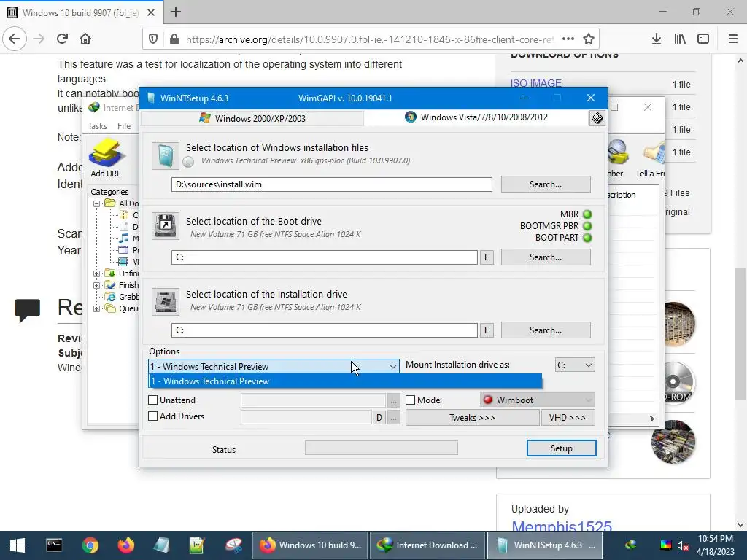
Task: Click the Windows installation files icon
Action: [166, 156]
